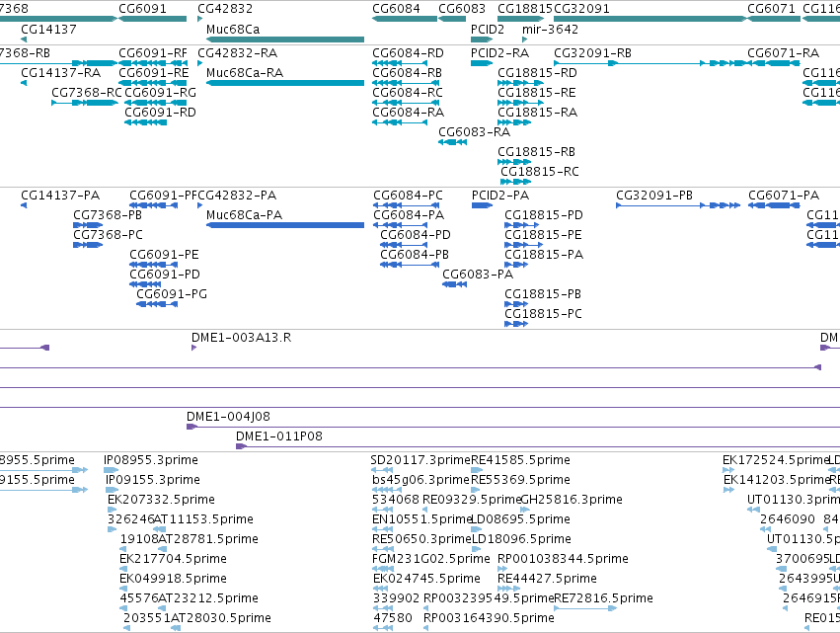The width and height of the screenshot is (840, 633).
Task: Open transcript CG6083-RA
Action: (x=474, y=132)
